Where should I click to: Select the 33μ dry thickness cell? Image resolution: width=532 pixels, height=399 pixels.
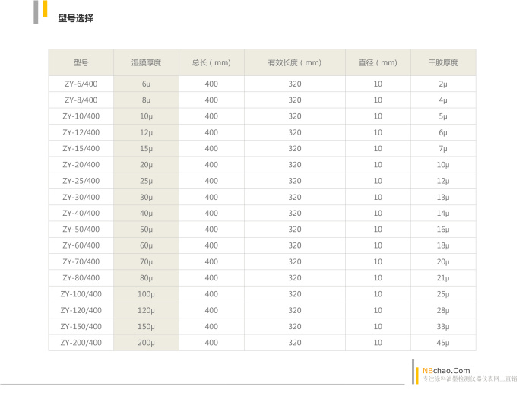coord(443,326)
